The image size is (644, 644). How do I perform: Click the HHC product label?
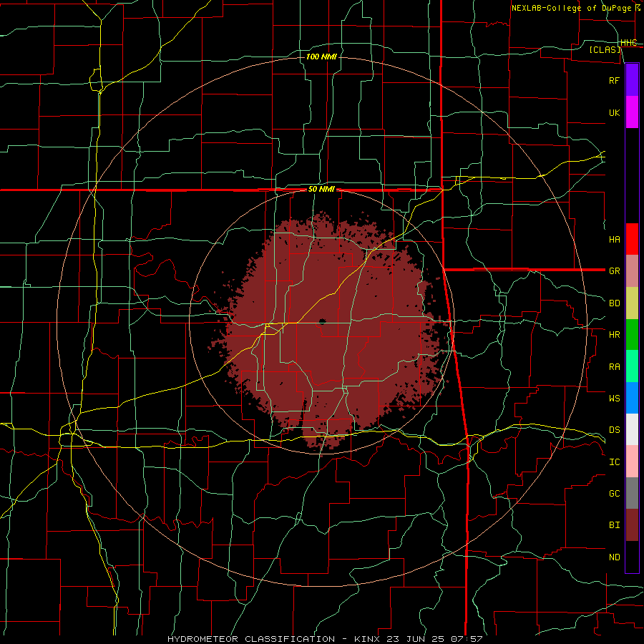click(x=628, y=43)
